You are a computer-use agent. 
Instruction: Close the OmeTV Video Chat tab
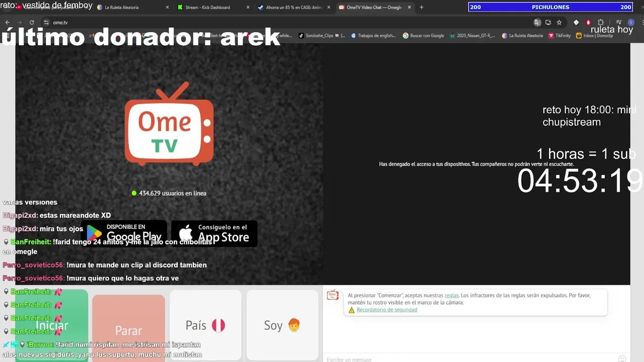pos(409,8)
